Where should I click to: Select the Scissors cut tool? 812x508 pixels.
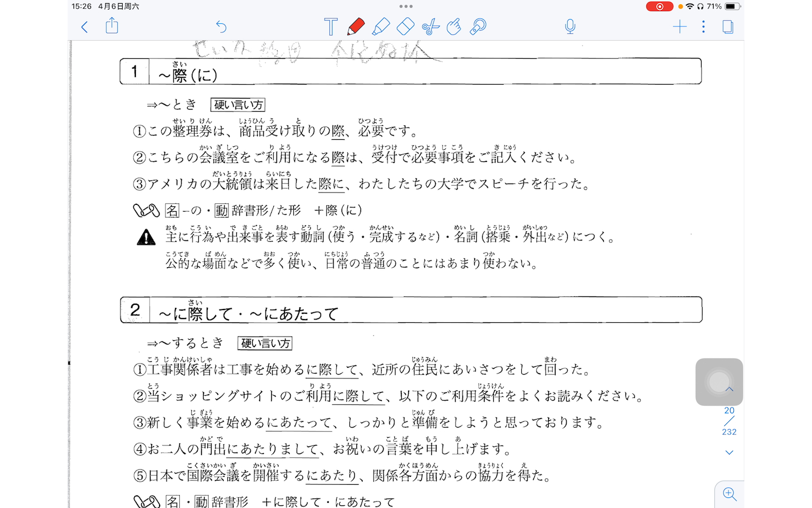click(430, 26)
